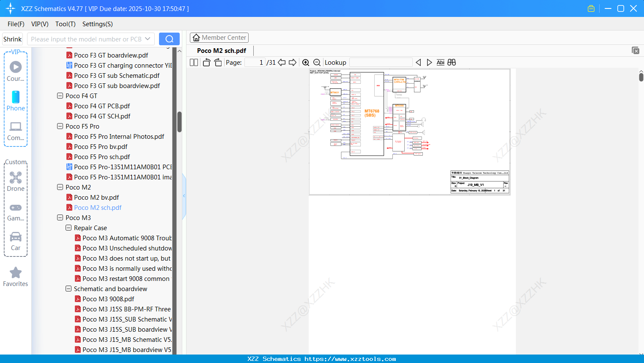
Task: Click the Member Center button
Action: point(219,38)
